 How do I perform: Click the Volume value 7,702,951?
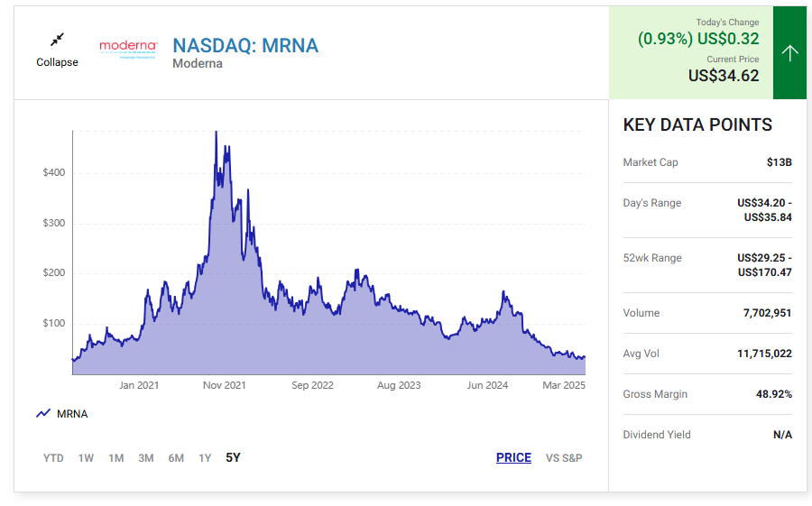pos(767,313)
